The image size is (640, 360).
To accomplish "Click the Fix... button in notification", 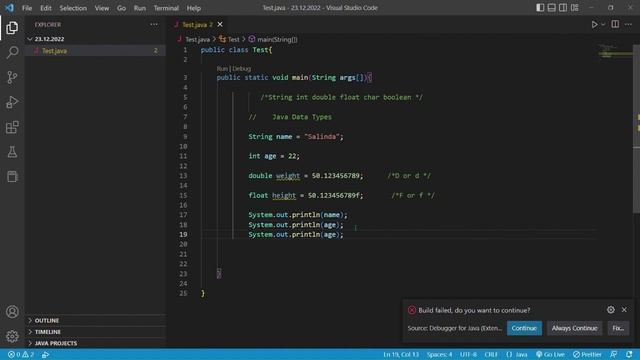I will 618,328.
